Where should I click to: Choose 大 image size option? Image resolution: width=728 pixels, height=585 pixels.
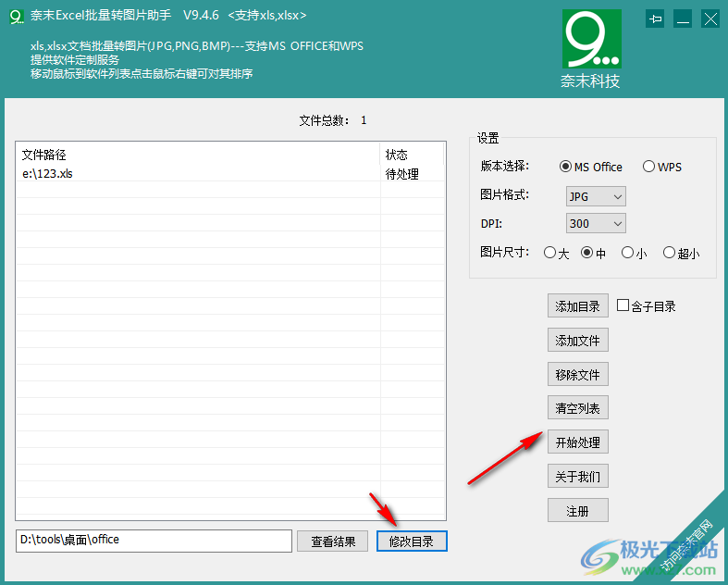coord(556,253)
